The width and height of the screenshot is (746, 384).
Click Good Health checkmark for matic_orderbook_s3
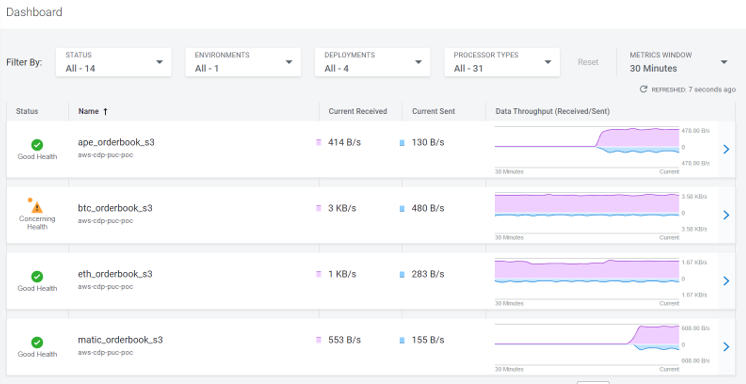tap(37, 342)
